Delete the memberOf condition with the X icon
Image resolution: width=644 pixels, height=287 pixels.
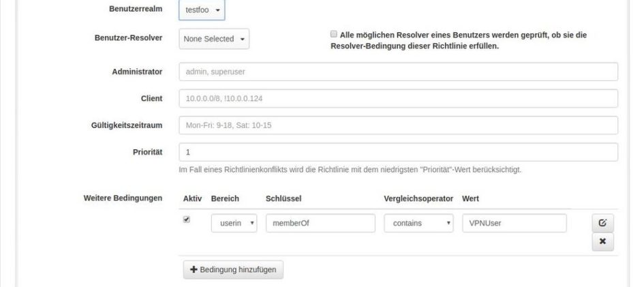pos(602,241)
